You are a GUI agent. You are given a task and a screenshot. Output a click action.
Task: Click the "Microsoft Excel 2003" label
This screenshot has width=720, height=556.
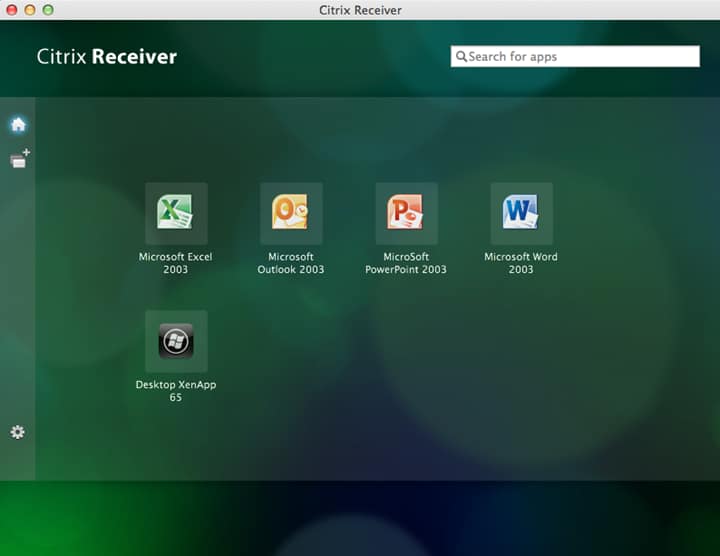coord(175,263)
